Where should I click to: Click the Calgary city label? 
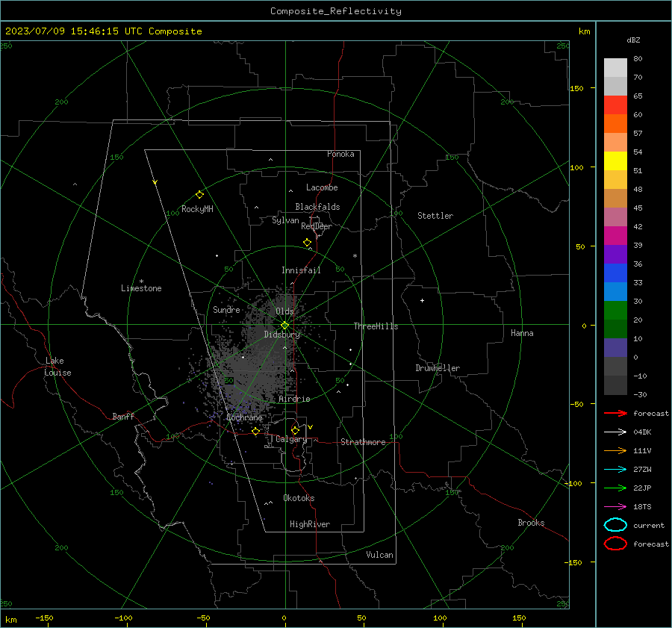[x=291, y=439]
